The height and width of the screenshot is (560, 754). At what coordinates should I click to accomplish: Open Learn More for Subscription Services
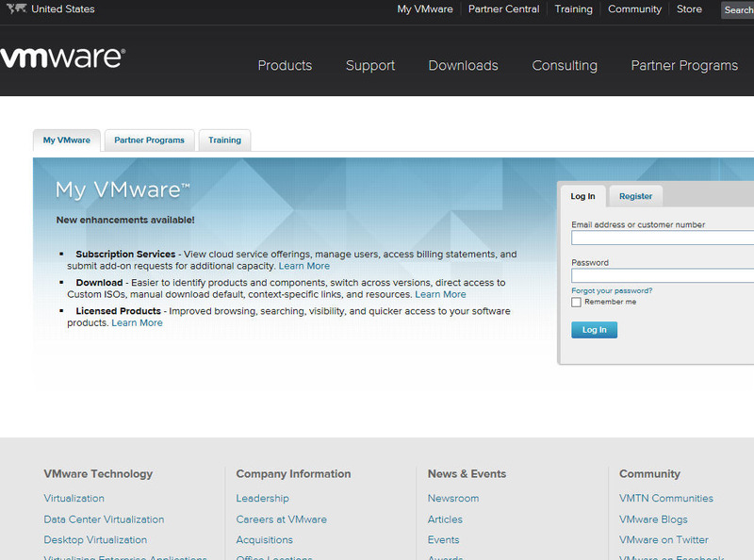point(304,266)
